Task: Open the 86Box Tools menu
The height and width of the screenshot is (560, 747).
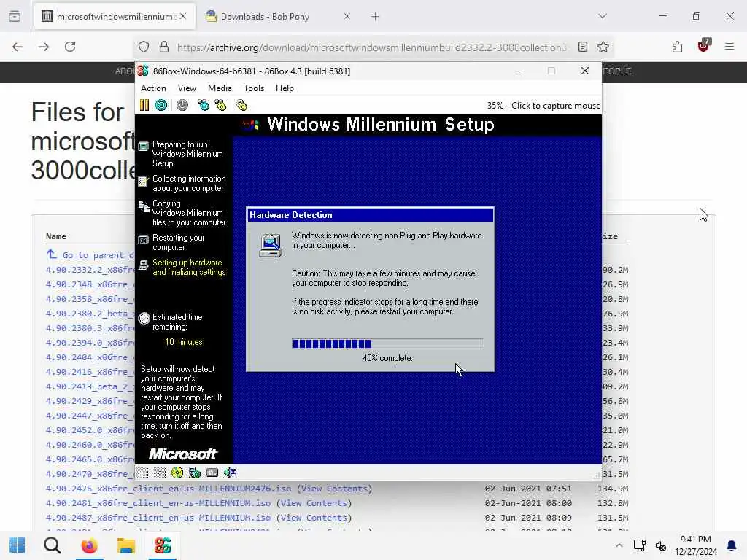Action: point(253,88)
